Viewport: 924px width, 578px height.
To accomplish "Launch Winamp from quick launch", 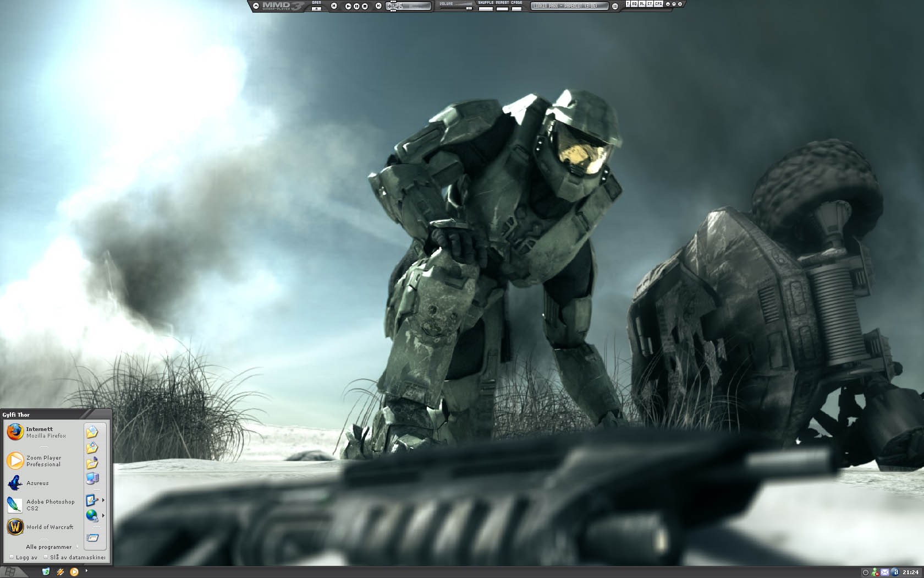I will 60,572.
